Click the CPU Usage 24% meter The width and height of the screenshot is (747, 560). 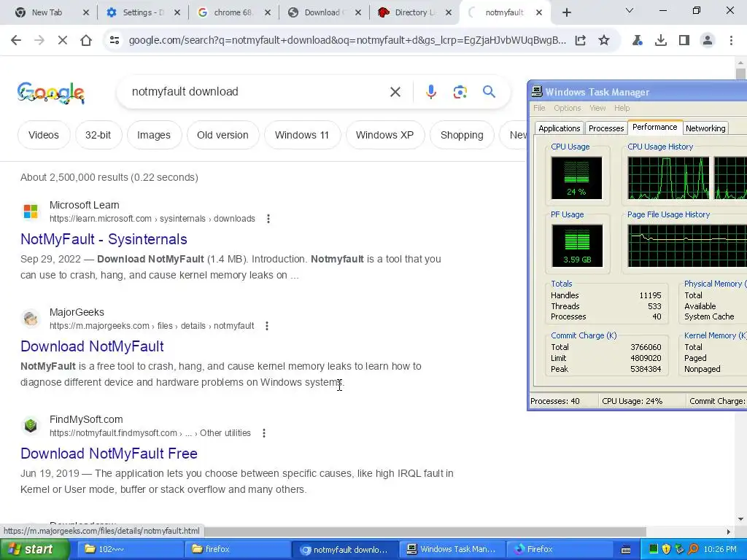point(576,178)
